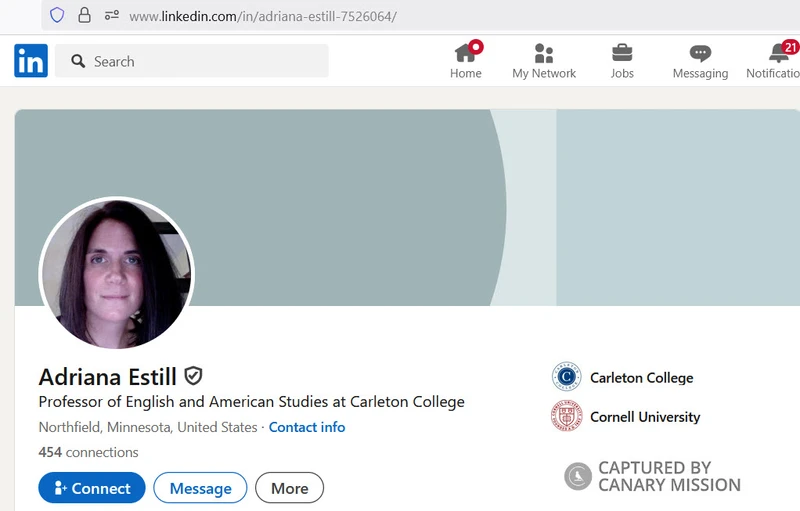Screen dimensions: 800x511
Task: Open the Notifications bell icon
Action: tap(779, 53)
